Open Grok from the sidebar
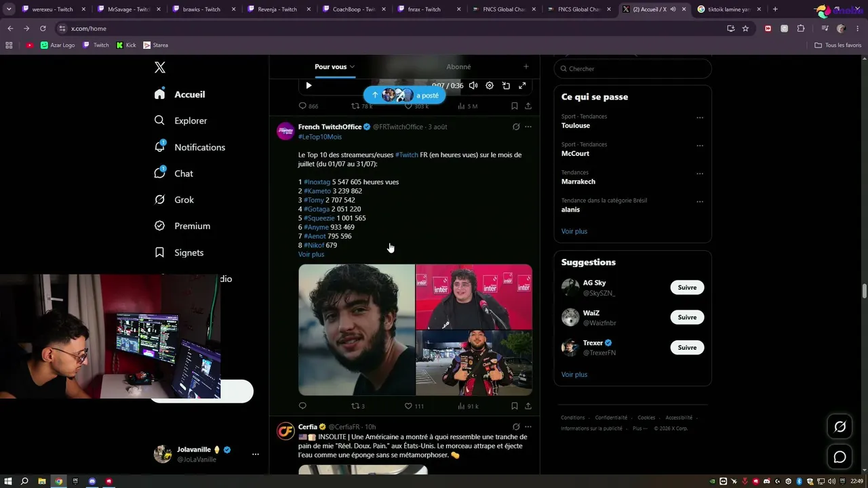The width and height of the screenshot is (868, 488). click(x=174, y=200)
